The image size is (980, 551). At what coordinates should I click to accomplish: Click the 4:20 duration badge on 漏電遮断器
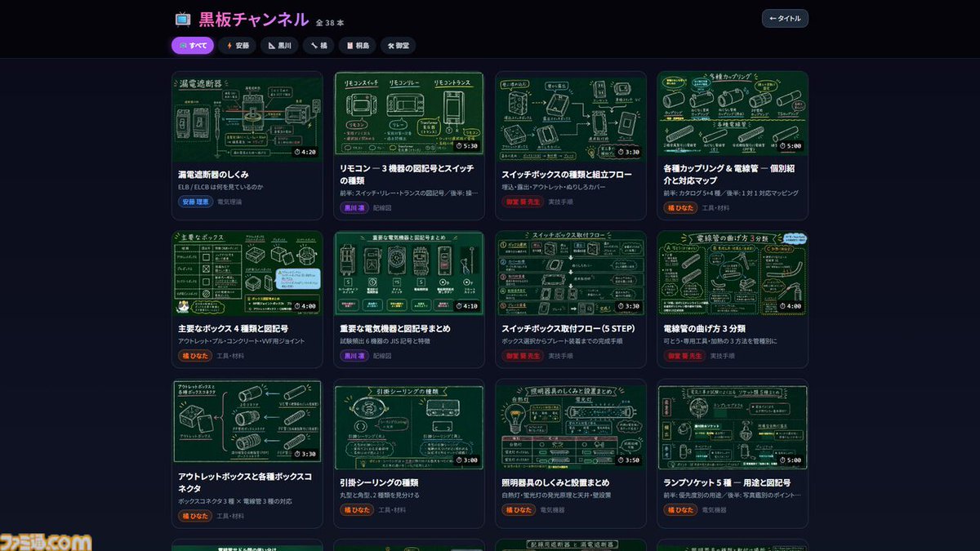coord(306,152)
